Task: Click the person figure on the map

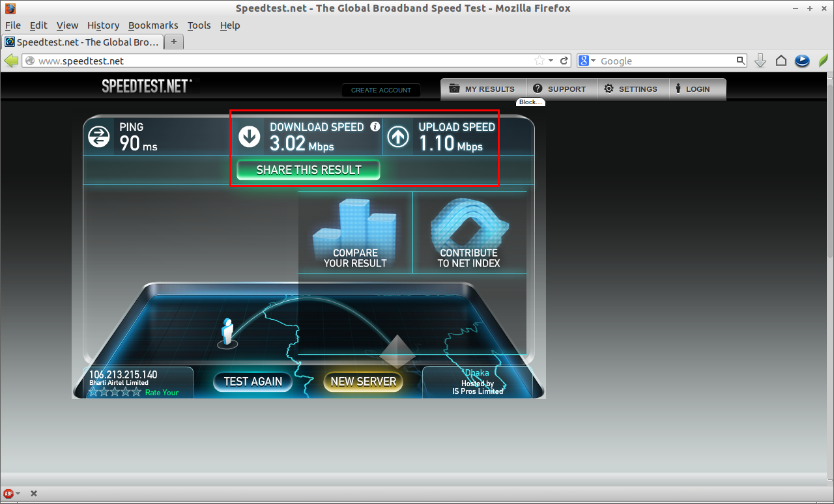Action: pos(227,331)
